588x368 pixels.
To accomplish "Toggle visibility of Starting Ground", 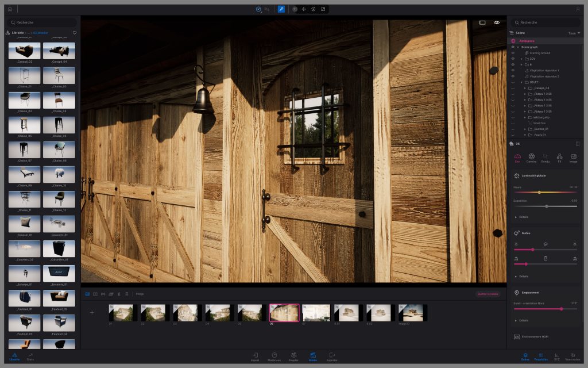I will (513, 53).
